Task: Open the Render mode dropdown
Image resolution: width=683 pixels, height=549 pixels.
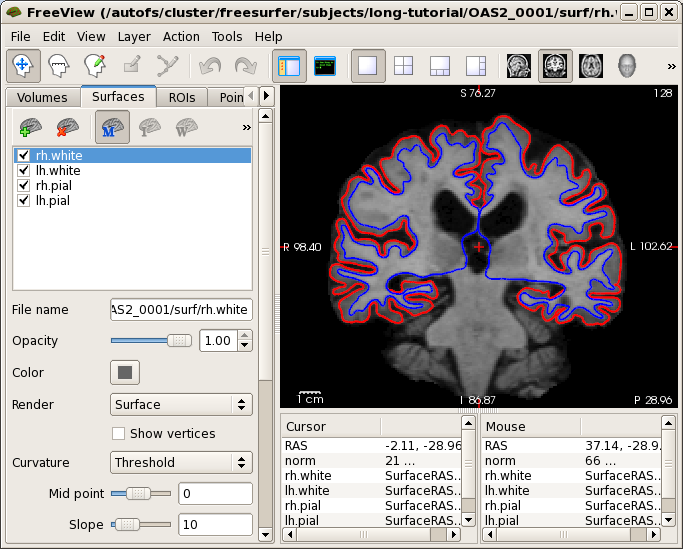Action: [181, 405]
